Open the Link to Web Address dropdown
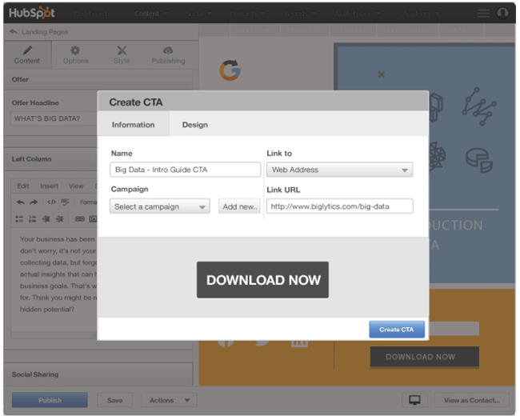 coord(339,170)
